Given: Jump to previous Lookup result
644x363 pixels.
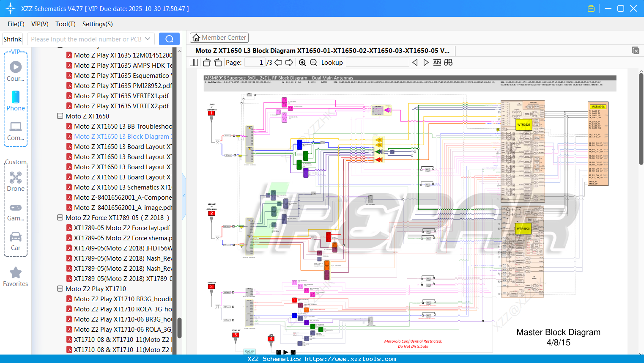Looking at the screenshot, I should click(x=415, y=63).
